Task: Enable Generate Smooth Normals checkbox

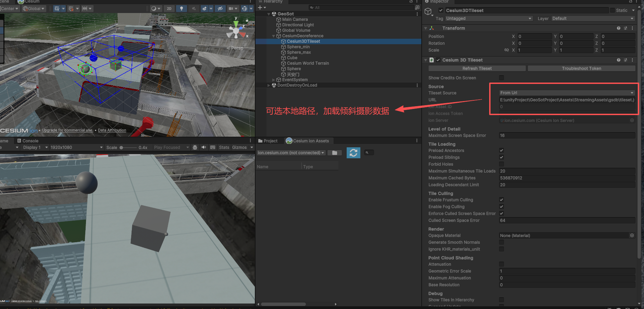Action: click(501, 242)
